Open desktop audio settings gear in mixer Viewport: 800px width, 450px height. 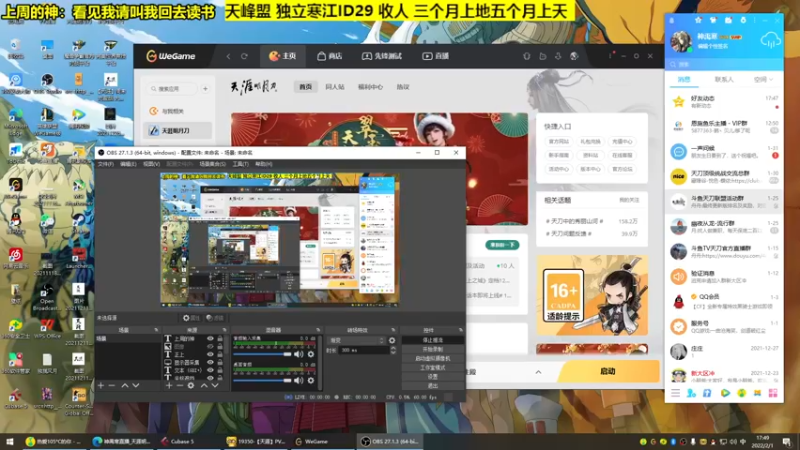(311, 380)
